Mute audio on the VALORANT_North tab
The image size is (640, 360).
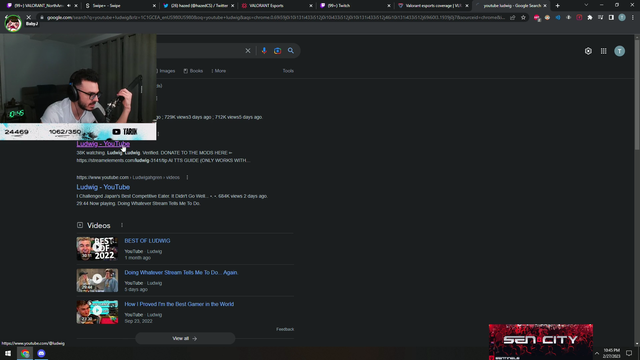pyautogui.click(x=69, y=6)
